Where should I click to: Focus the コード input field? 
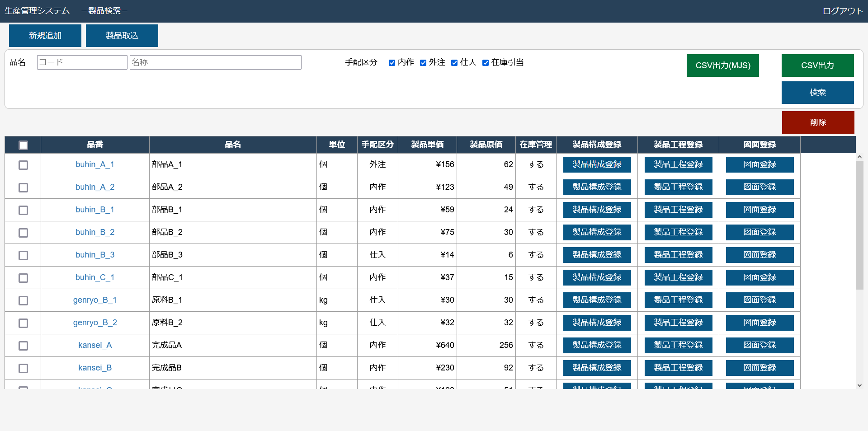[82, 62]
